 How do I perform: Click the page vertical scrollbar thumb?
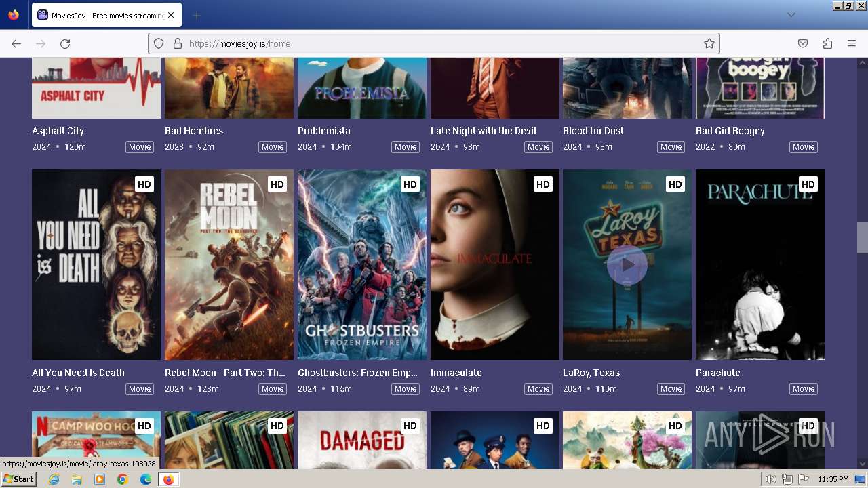pos(863,238)
